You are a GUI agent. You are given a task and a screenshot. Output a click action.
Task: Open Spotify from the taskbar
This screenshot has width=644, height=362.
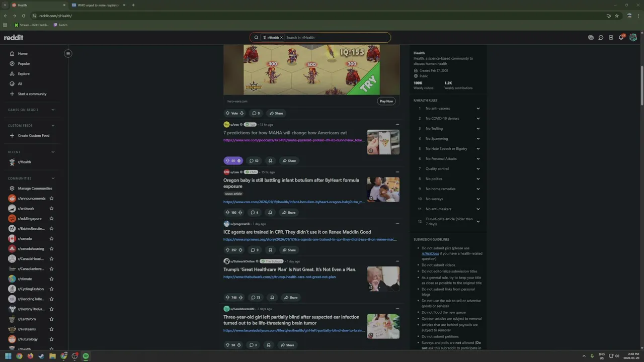pyautogui.click(x=86, y=356)
